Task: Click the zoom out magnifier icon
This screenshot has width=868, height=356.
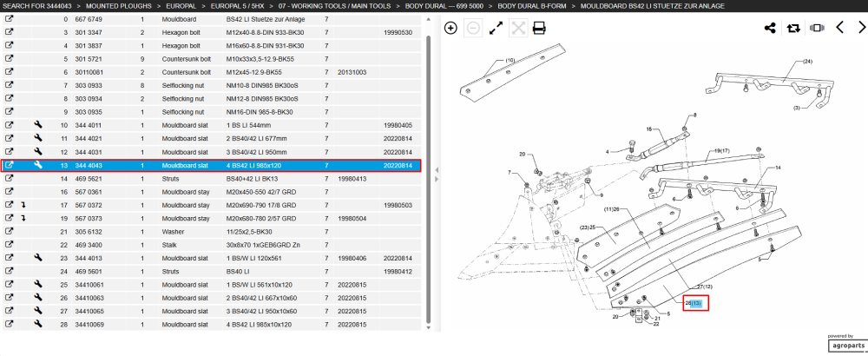Action: 473,28
